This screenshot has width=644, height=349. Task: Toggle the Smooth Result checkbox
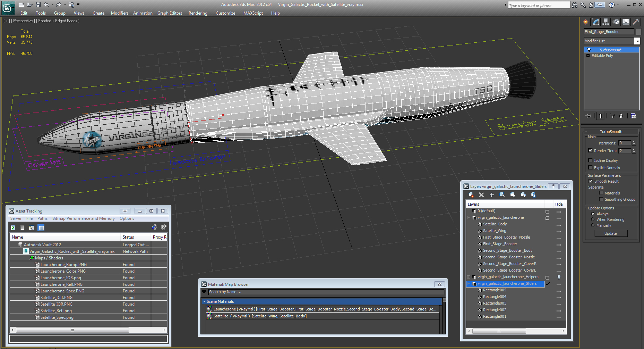(591, 181)
